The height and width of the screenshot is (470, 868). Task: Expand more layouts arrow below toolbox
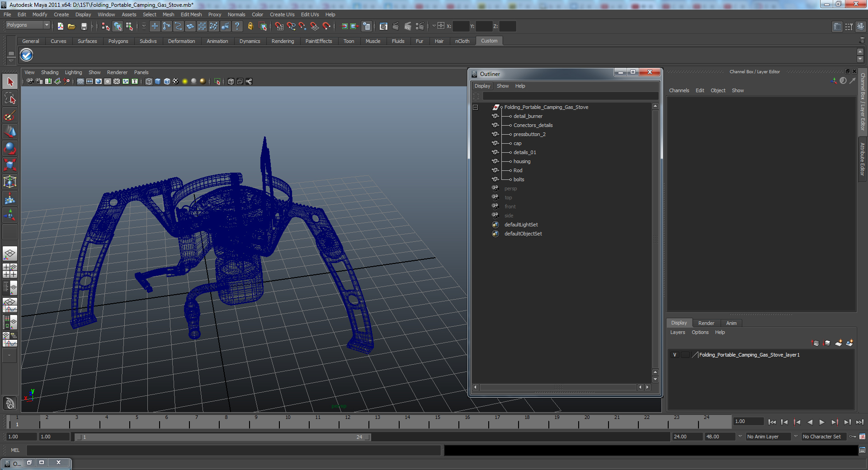(x=9, y=356)
